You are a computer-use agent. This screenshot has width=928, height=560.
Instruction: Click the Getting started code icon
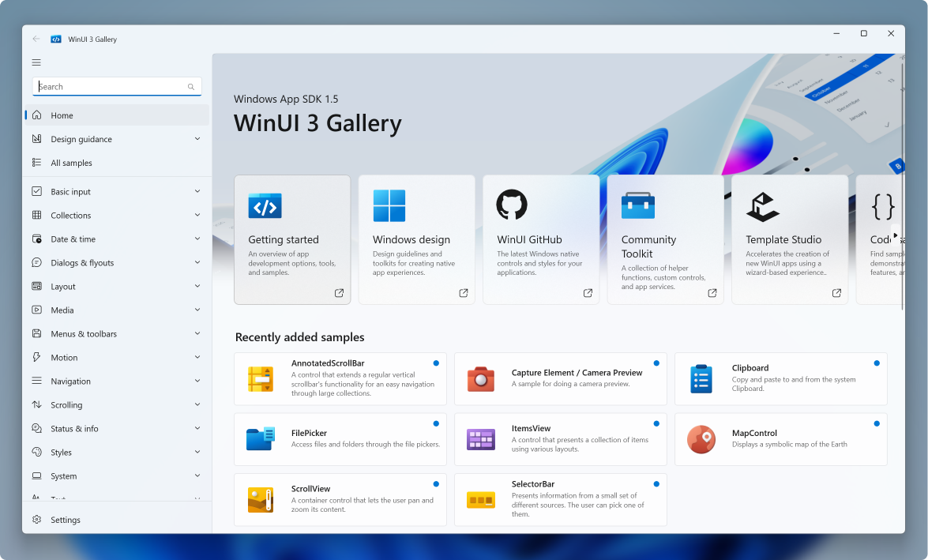(x=265, y=206)
